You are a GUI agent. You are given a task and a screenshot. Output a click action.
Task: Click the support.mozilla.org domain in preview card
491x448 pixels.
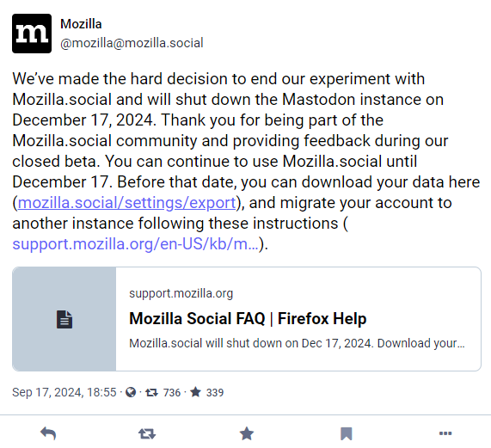point(181,294)
